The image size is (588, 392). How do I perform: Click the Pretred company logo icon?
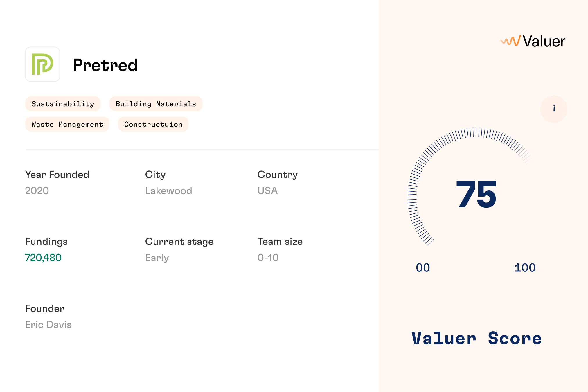pos(42,64)
